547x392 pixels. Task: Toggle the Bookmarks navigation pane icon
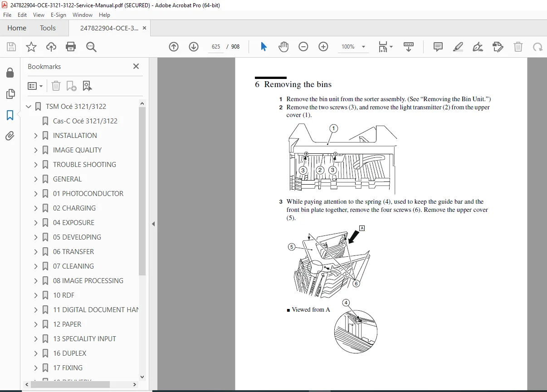[10, 115]
